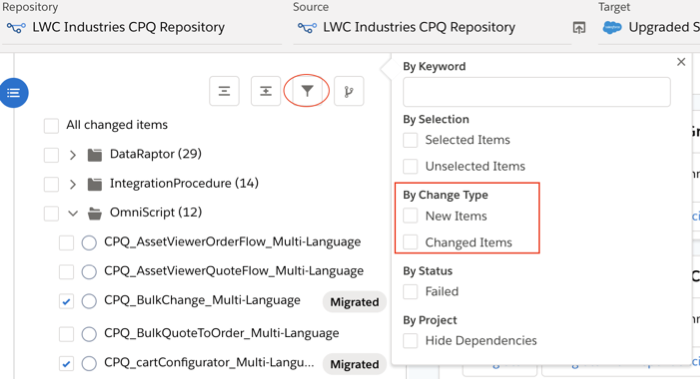Select radio for CPQ_BulkQuoteToOrder_Multi-Language
This screenshot has width=700, height=379.
tap(89, 334)
